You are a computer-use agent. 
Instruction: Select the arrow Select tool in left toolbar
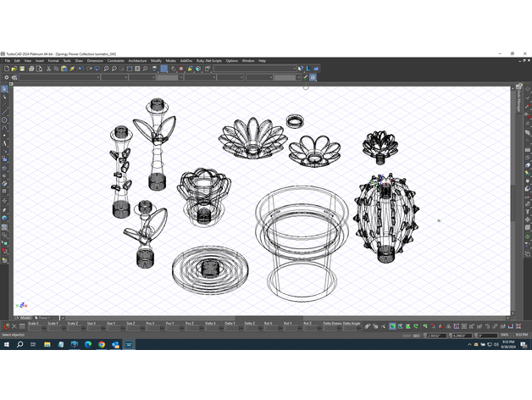tap(4, 89)
